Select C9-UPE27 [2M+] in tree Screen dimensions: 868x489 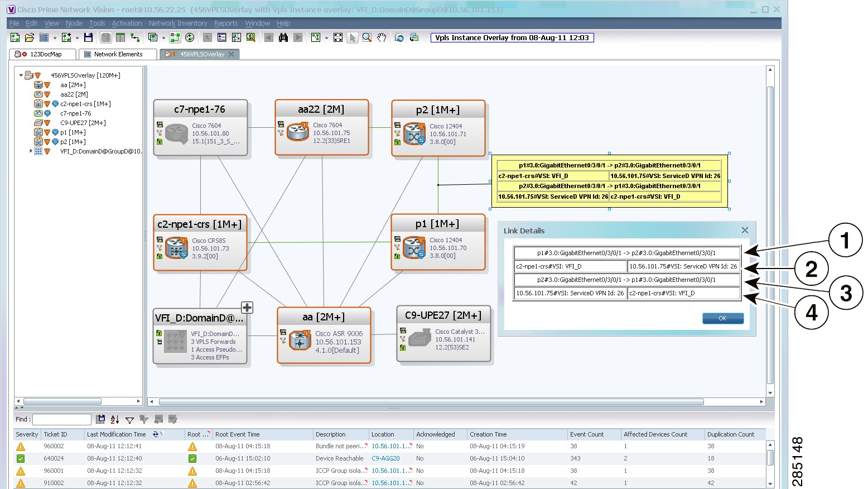[x=83, y=123]
